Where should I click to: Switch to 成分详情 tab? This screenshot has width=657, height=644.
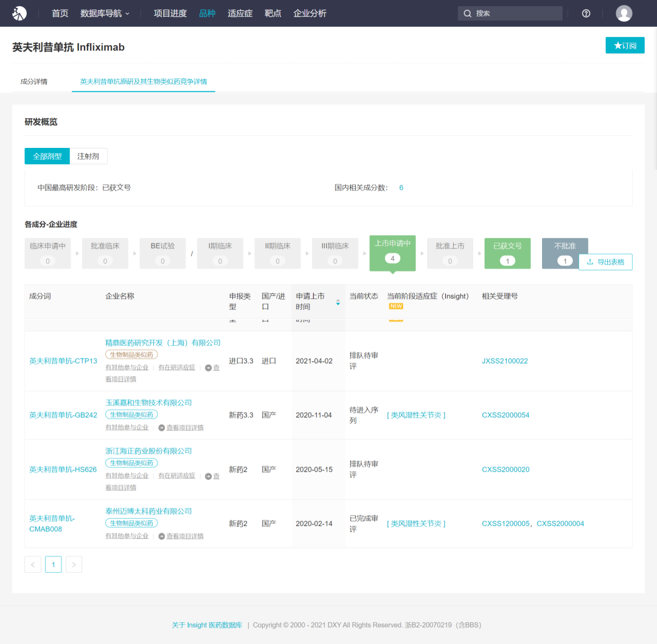(34, 82)
